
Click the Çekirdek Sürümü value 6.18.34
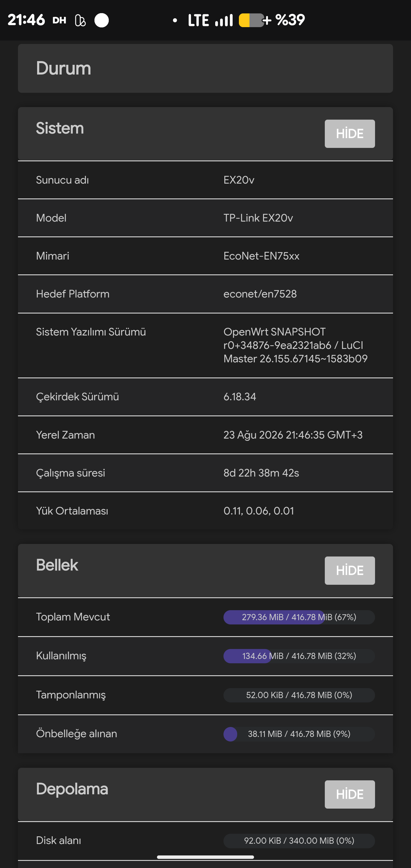tap(240, 397)
